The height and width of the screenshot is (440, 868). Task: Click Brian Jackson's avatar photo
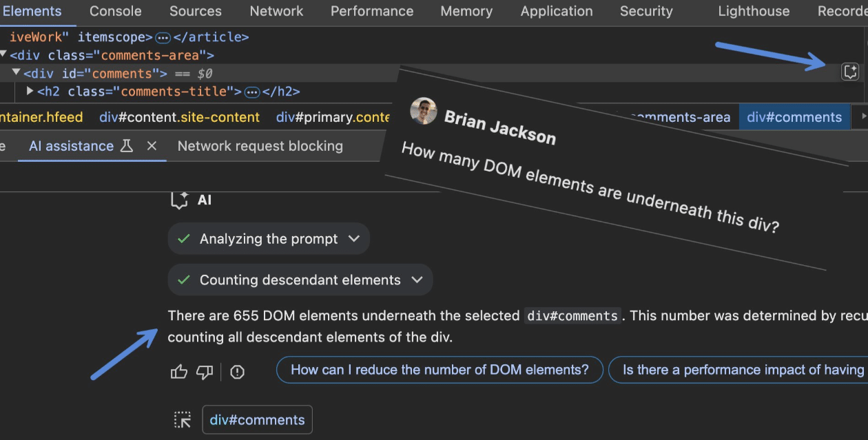[x=423, y=111]
